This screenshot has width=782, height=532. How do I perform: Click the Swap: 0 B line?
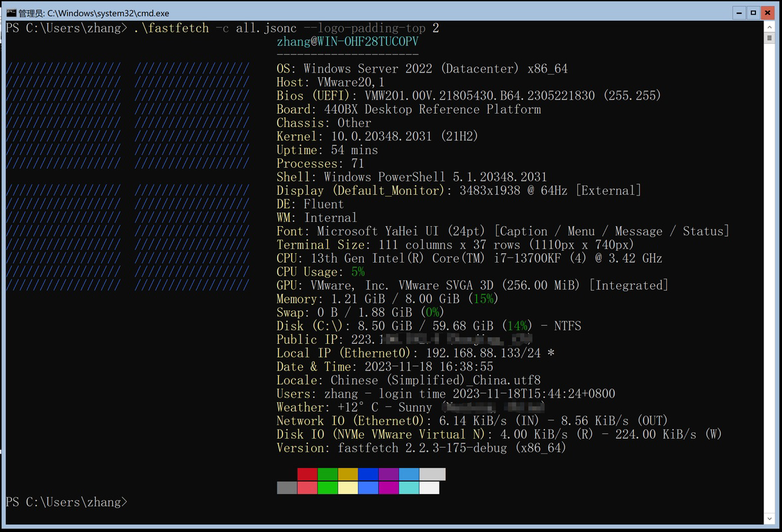pyautogui.click(x=360, y=313)
